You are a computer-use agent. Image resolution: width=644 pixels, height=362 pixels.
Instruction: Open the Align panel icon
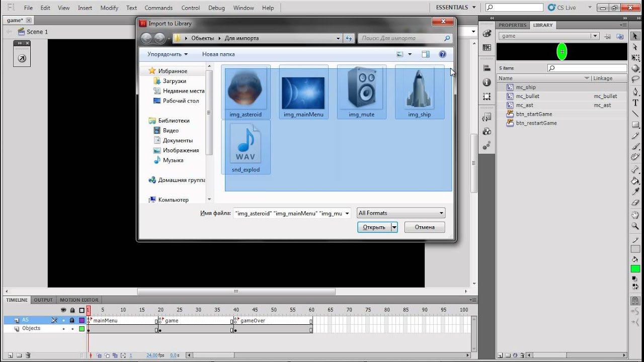tap(487, 68)
